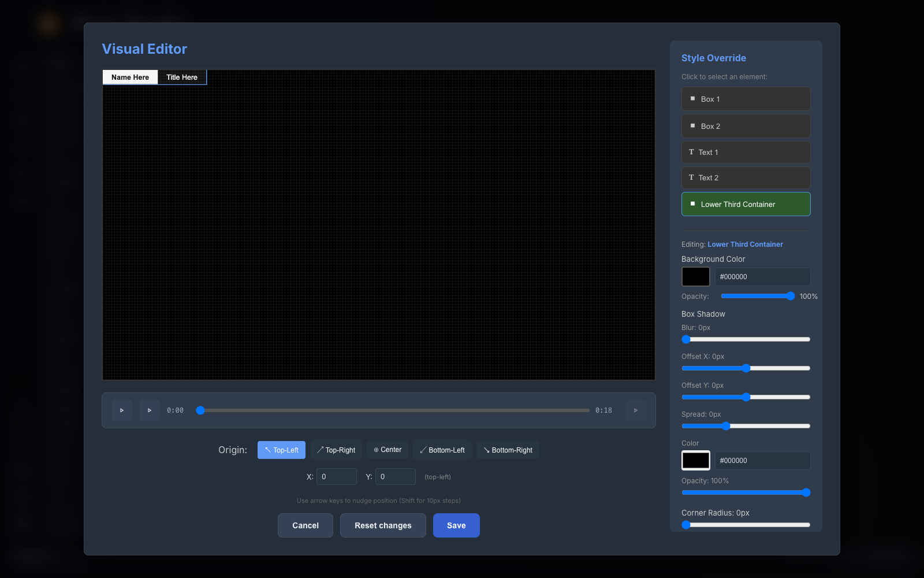Click the Y position input field
Viewport: 924px width, 578px height.
tap(396, 477)
